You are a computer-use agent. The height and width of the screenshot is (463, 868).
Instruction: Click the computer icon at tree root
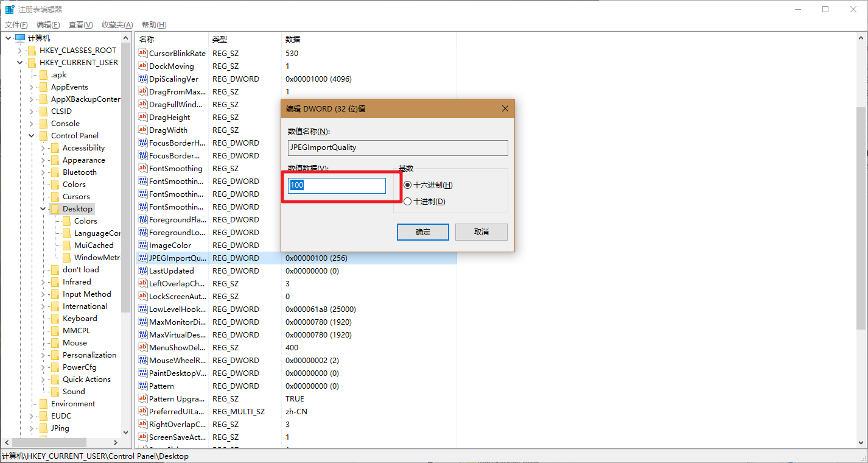(x=20, y=38)
